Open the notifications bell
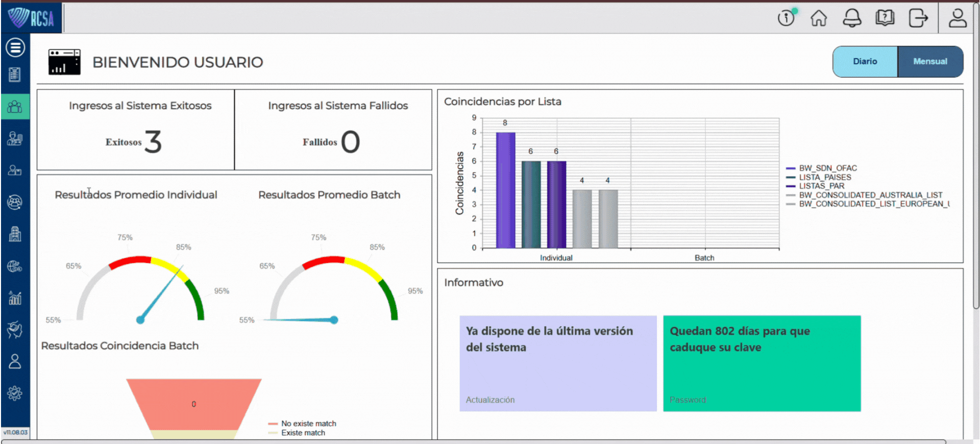 coord(851,18)
